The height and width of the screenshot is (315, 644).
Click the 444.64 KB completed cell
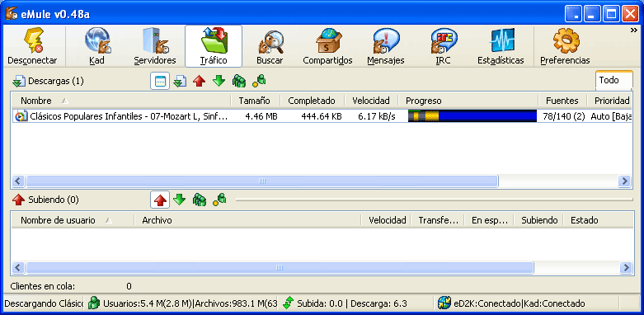coord(322,116)
